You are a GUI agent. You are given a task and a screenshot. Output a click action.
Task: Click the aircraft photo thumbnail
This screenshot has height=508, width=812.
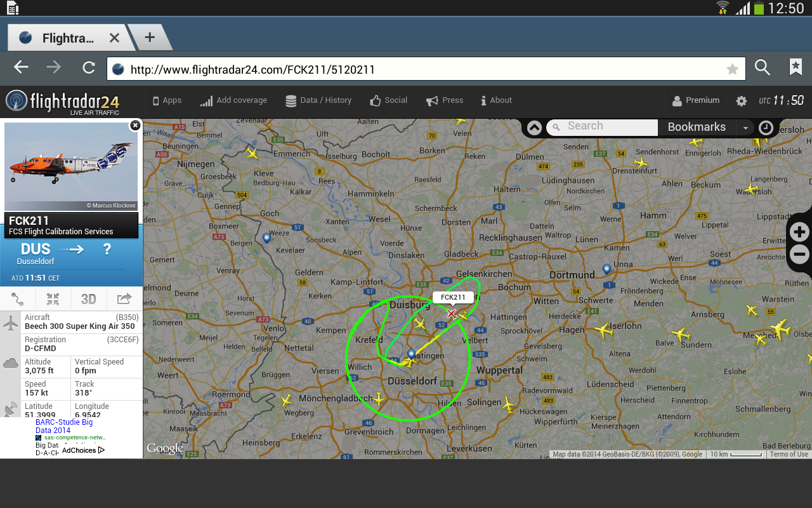click(71, 167)
